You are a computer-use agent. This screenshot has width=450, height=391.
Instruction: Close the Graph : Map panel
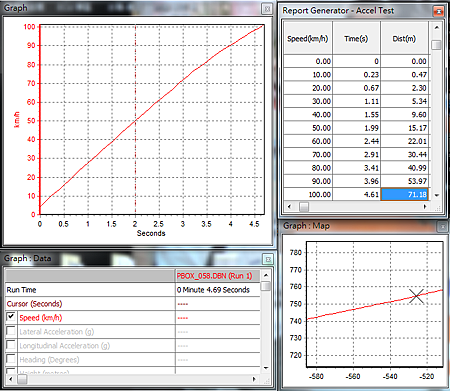442,227
